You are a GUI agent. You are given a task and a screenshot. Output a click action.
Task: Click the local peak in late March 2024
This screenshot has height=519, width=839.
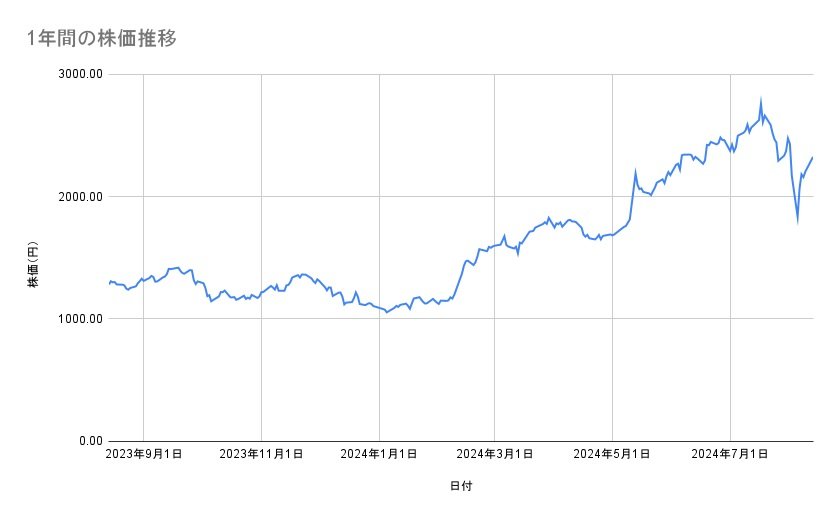click(548, 217)
